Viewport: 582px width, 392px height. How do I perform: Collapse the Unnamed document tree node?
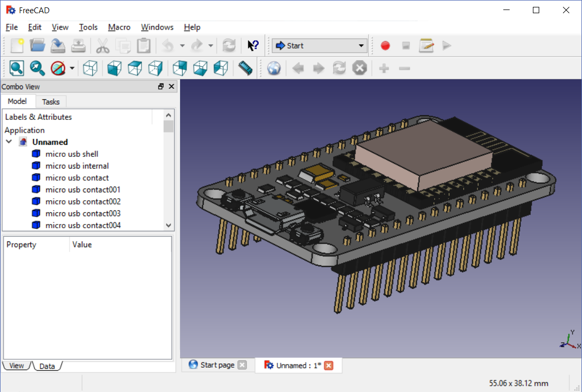[9, 142]
